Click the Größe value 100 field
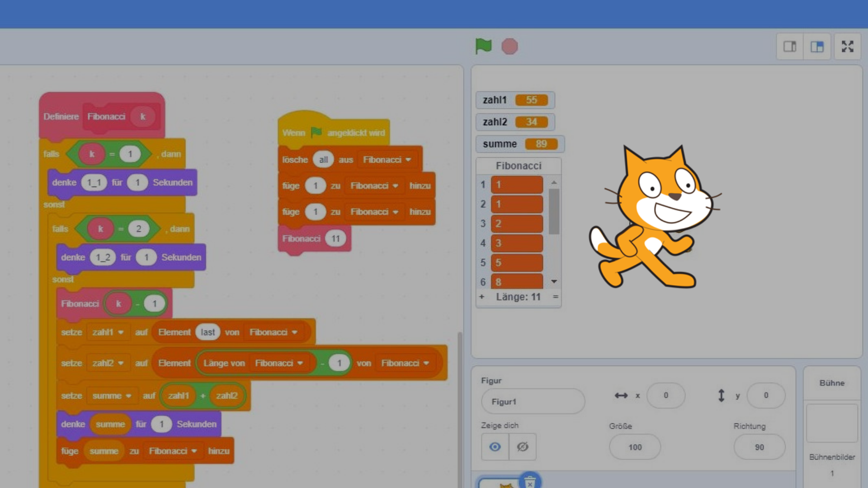Screen dimensions: 868x488 pyautogui.click(x=635, y=447)
